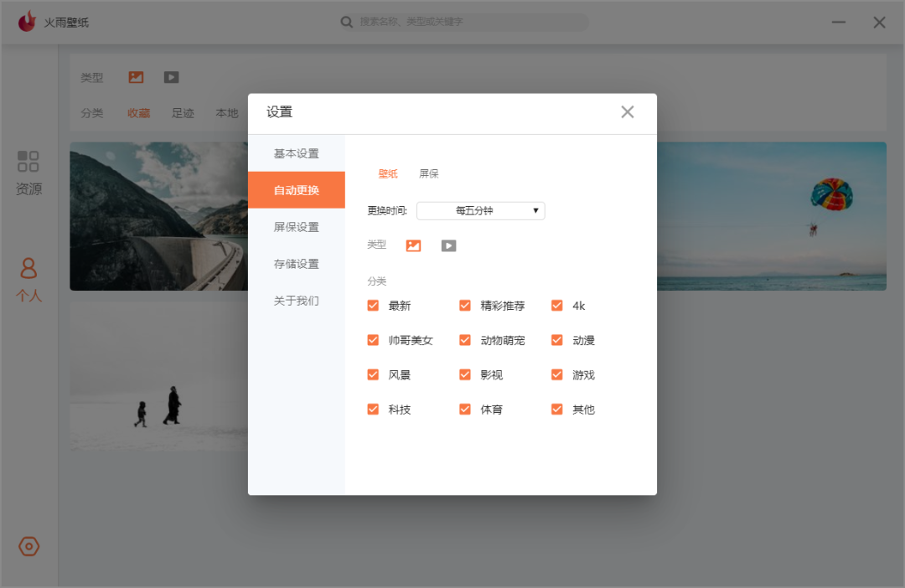The image size is (905, 588).
Task: Switch to the 足迹 tab
Action: (x=183, y=113)
